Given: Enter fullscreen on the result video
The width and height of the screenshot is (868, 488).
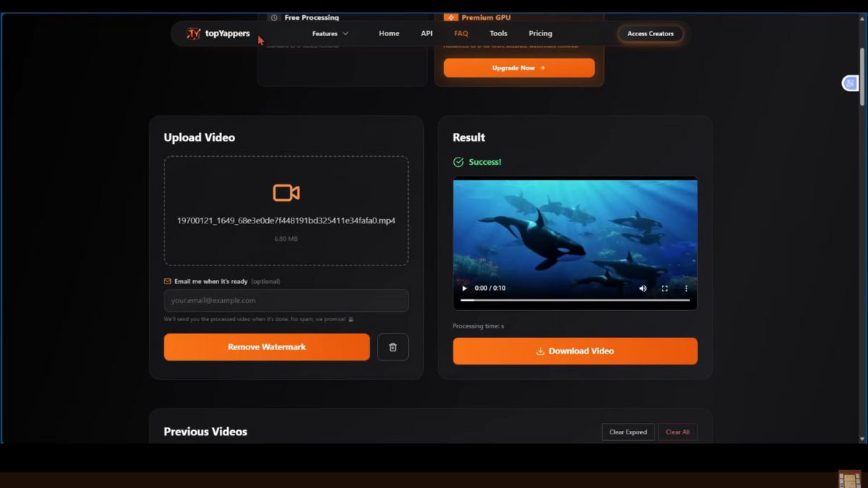Looking at the screenshot, I should tap(665, 288).
